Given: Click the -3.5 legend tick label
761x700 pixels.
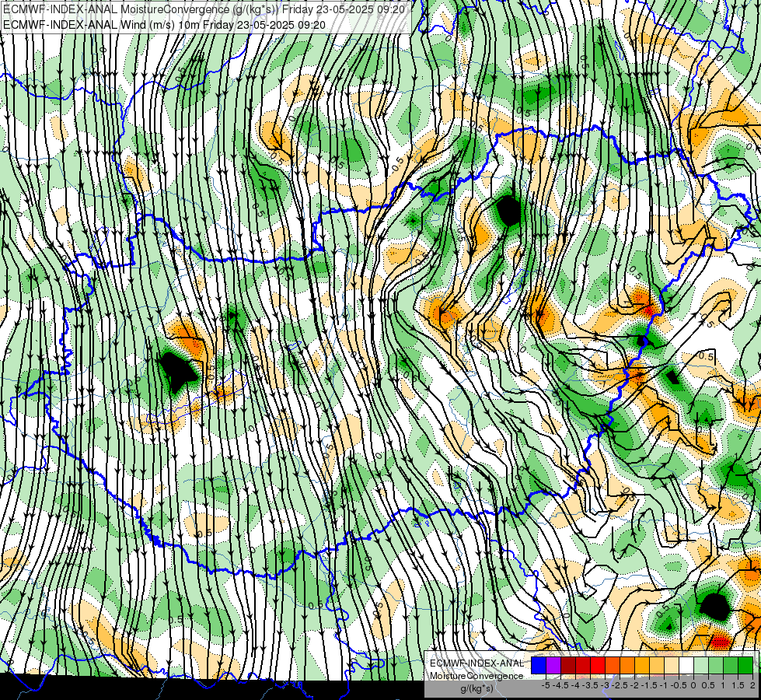Looking at the screenshot, I should (591, 685).
